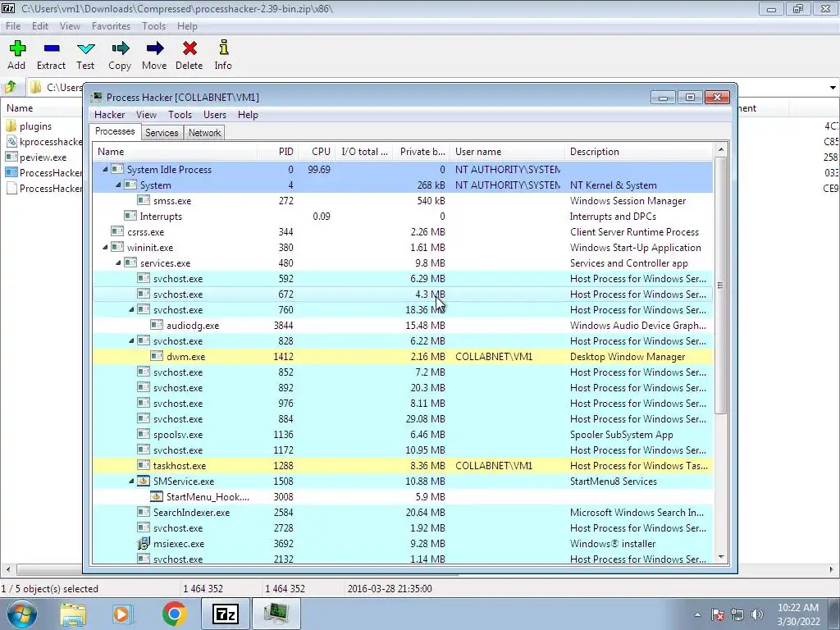Sort by I/O total column header

(364, 152)
